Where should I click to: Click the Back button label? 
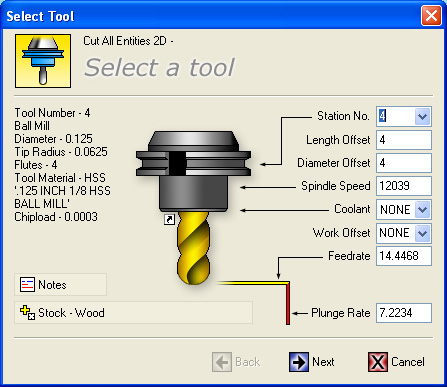pos(247,362)
